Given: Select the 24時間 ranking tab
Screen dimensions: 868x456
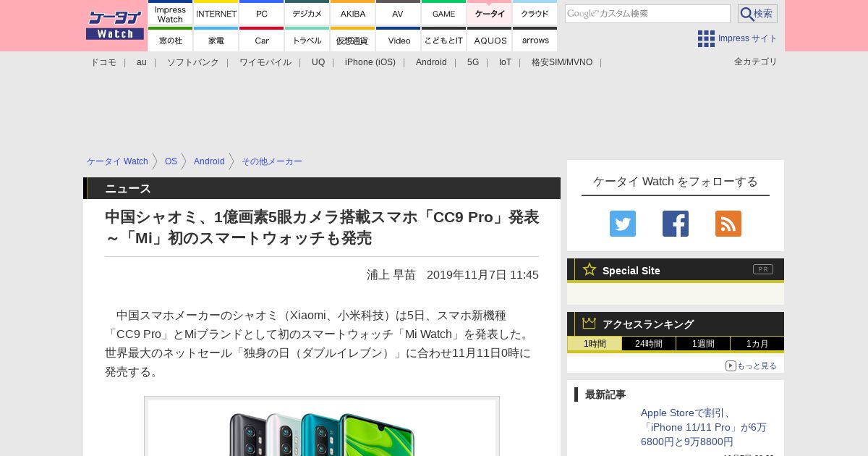Looking at the screenshot, I should click(x=649, y=344).
